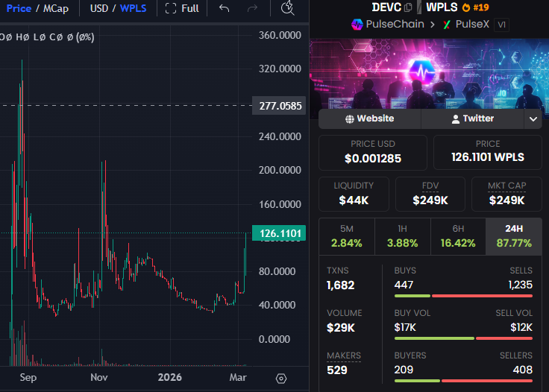The image size is (549, 392).
Task: Click the buy volume ratio bar
Action: click(x=463, y=338)
